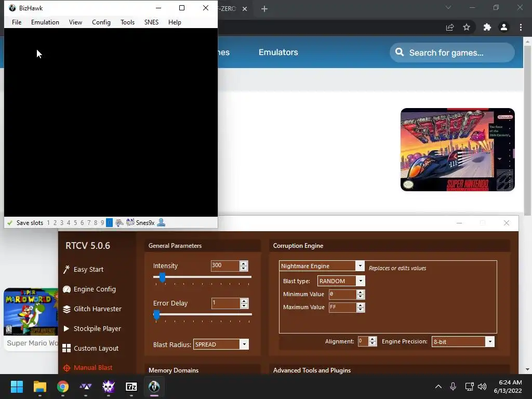This screenshot has width=532, height=399.
Task: Click the Error Delay value field
Action: (x=225, y=303)
